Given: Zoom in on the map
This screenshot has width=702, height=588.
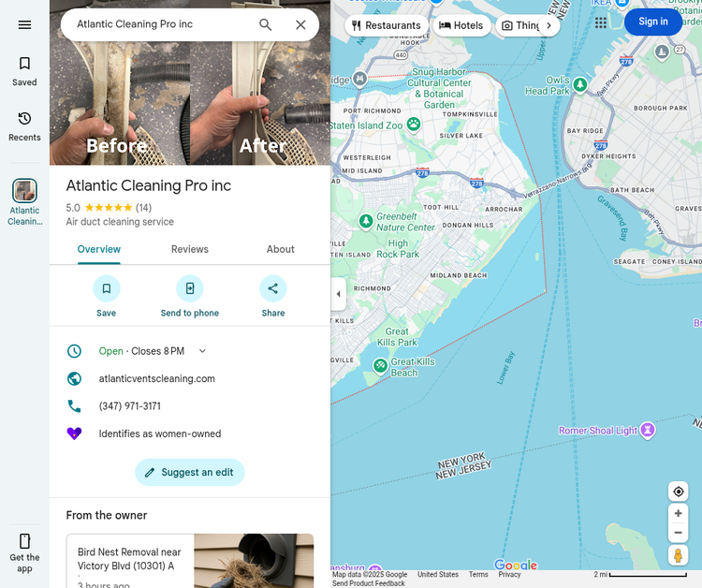Looking at the screenshot, I should coord(679,513).
